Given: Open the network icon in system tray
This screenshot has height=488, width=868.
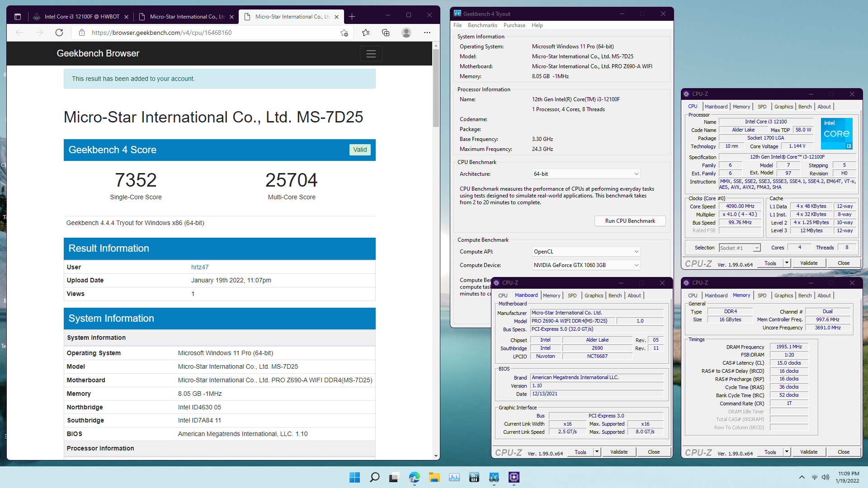Looking at the screenshot, I should tap(814, 477).
